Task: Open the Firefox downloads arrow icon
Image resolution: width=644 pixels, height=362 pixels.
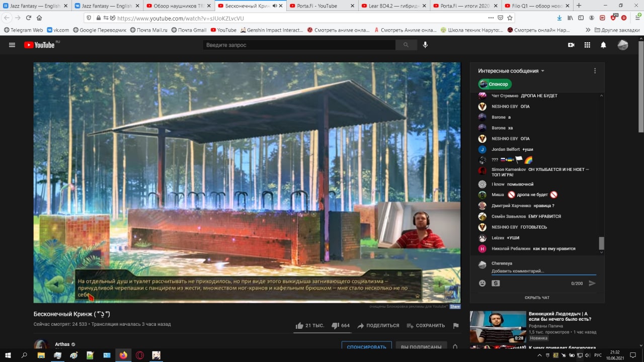Action: 559,18
